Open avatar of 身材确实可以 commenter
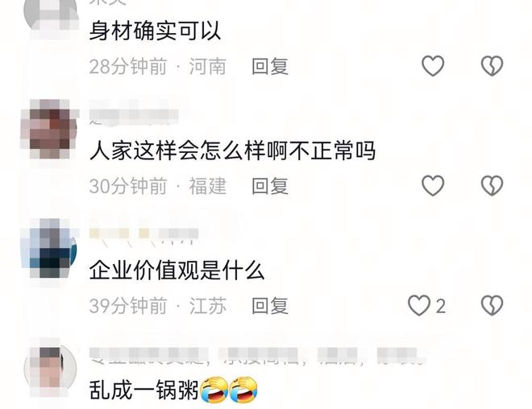The width and height of the screenshot is (532, 409). 50,15
